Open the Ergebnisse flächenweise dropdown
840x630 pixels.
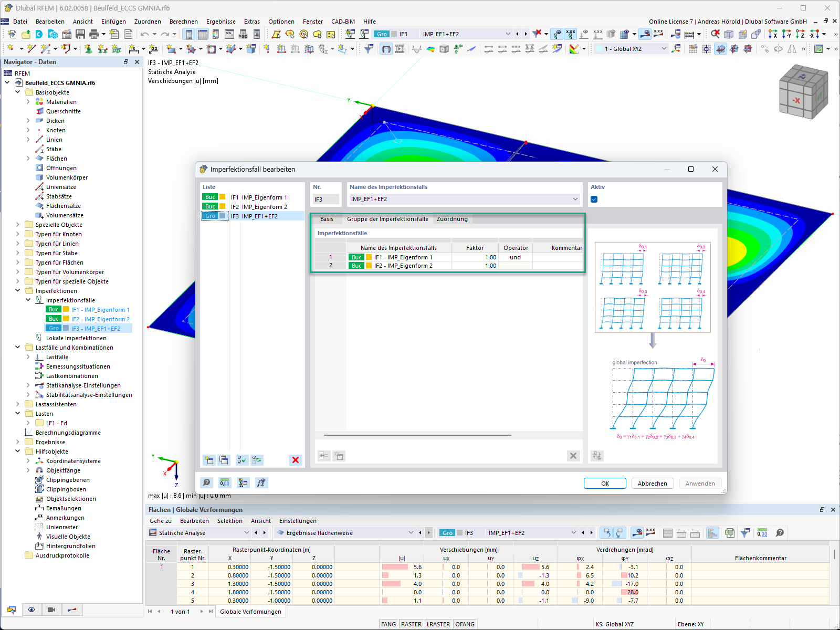click(411, 533)
